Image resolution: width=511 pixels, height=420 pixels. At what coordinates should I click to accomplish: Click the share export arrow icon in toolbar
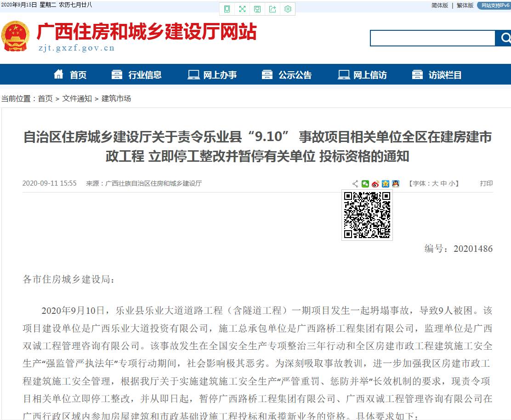pyautogui.click(x=273, y=9)
